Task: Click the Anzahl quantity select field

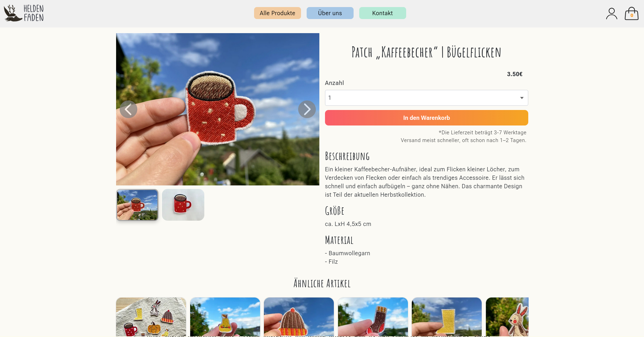Action: click(426, 98)
